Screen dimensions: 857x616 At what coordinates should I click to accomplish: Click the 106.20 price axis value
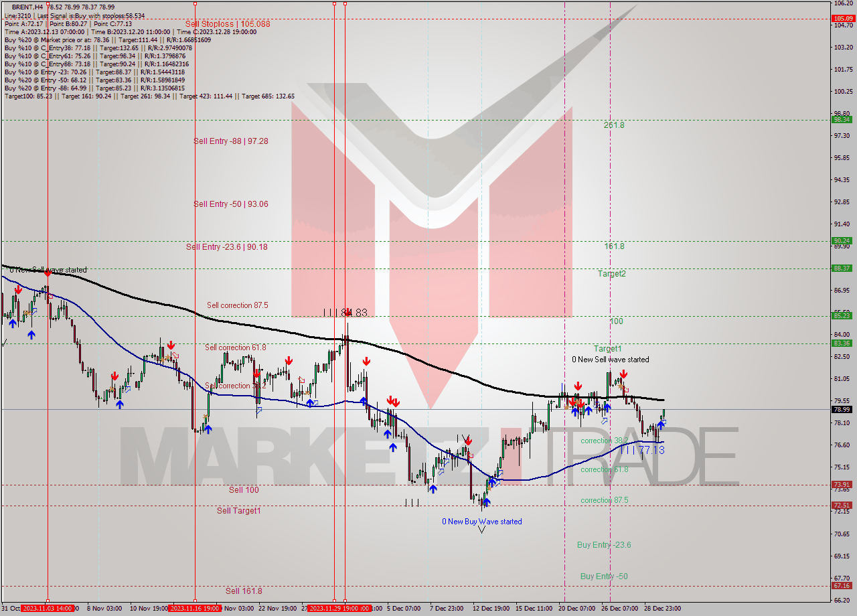[843, 3]
